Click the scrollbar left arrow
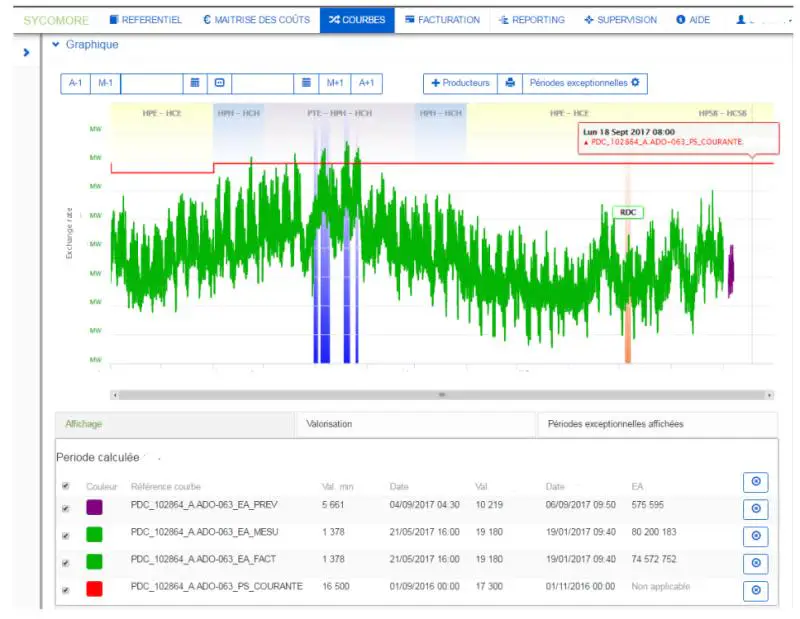Screen dimensions: 800x619 115,394
